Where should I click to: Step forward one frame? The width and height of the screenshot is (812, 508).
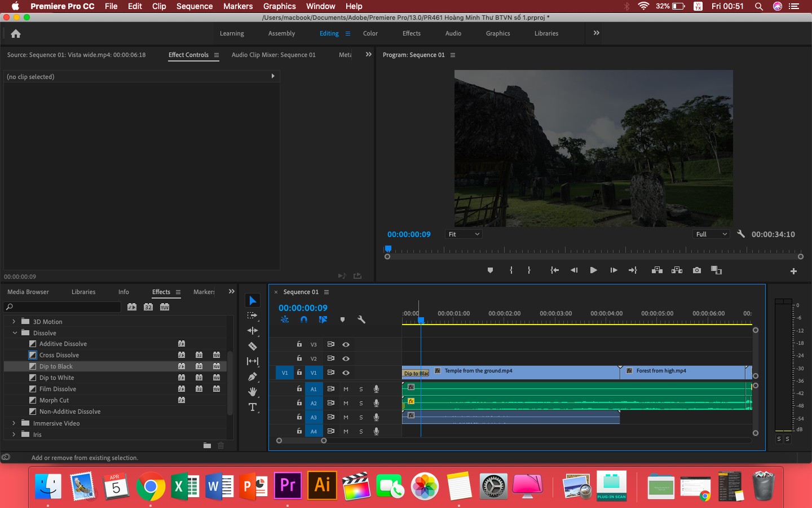coord(614,270)
